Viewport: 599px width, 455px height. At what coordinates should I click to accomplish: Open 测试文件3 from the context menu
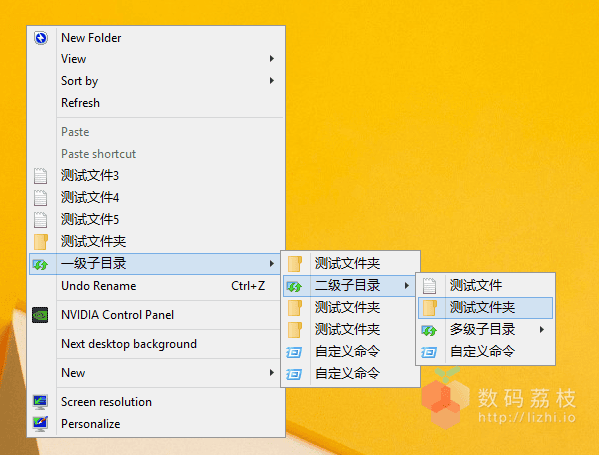coord(157,176)
